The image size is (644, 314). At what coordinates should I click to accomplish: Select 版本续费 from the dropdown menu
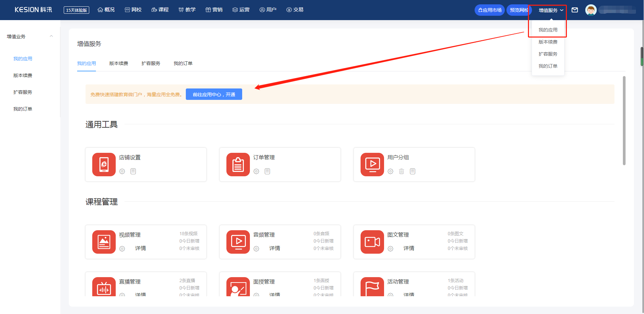tap(548, 42)
